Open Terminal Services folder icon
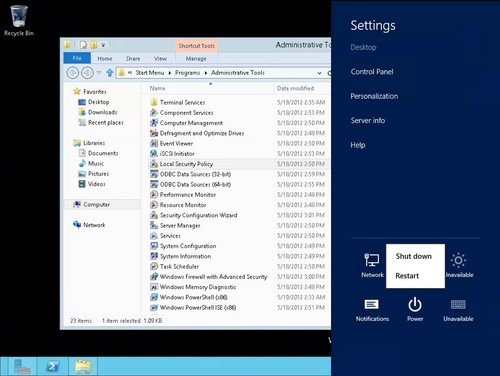500x376 pixels. coord(154,102)
